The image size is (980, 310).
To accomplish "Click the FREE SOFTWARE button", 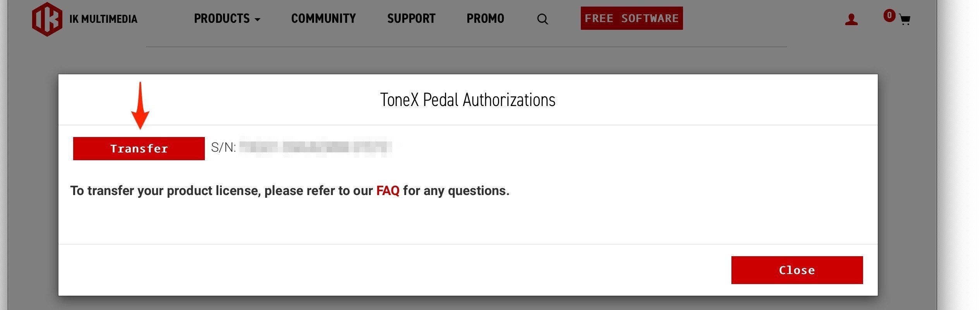I will point(632,18).
